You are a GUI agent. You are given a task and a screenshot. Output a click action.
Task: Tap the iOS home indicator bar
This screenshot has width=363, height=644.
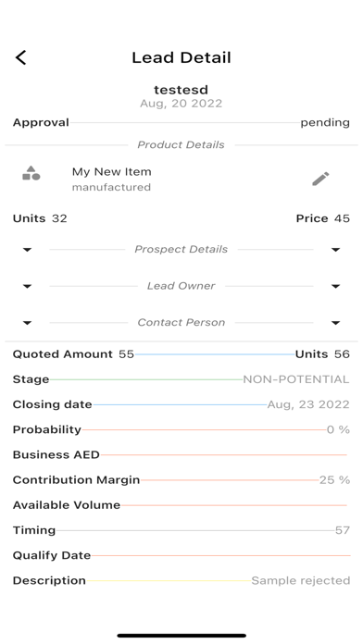[181, 636]
